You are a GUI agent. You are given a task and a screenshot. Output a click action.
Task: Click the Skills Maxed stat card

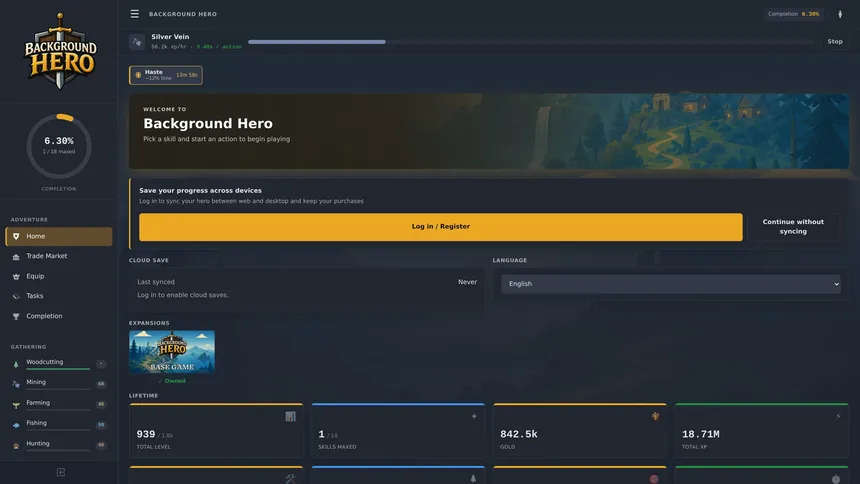click(398, 431)
